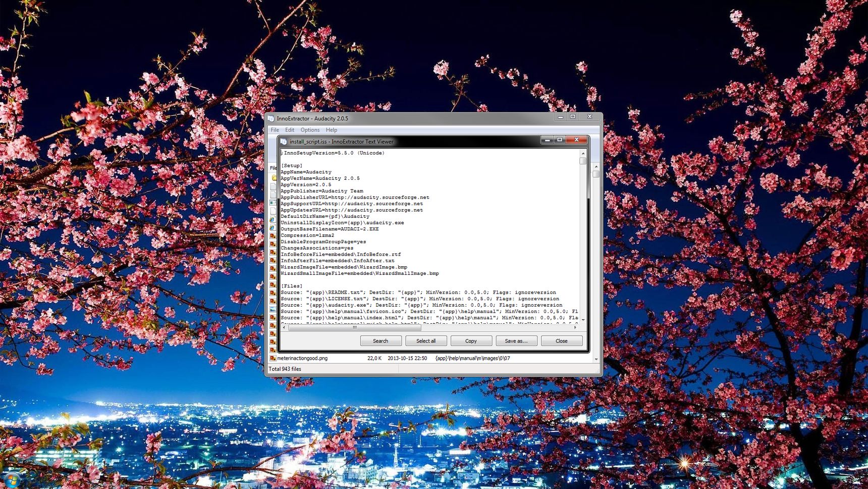Minimize the main InnoExtractor window

coord(560,117)
